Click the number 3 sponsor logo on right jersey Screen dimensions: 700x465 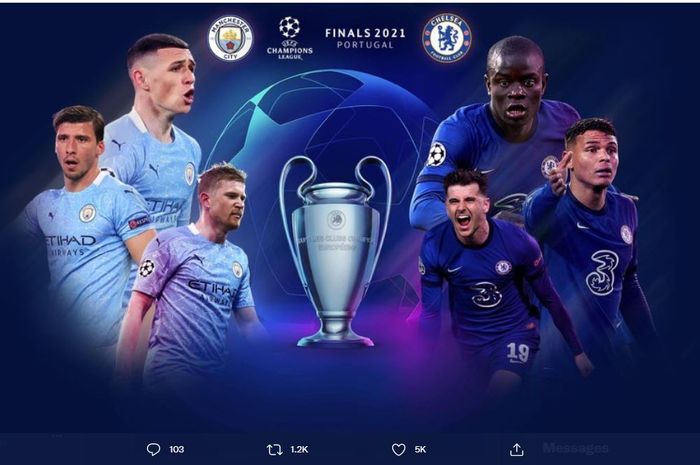(600, 273)
